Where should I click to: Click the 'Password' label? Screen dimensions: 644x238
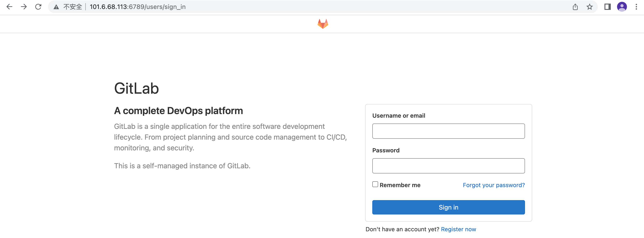(x=386, y=150)
